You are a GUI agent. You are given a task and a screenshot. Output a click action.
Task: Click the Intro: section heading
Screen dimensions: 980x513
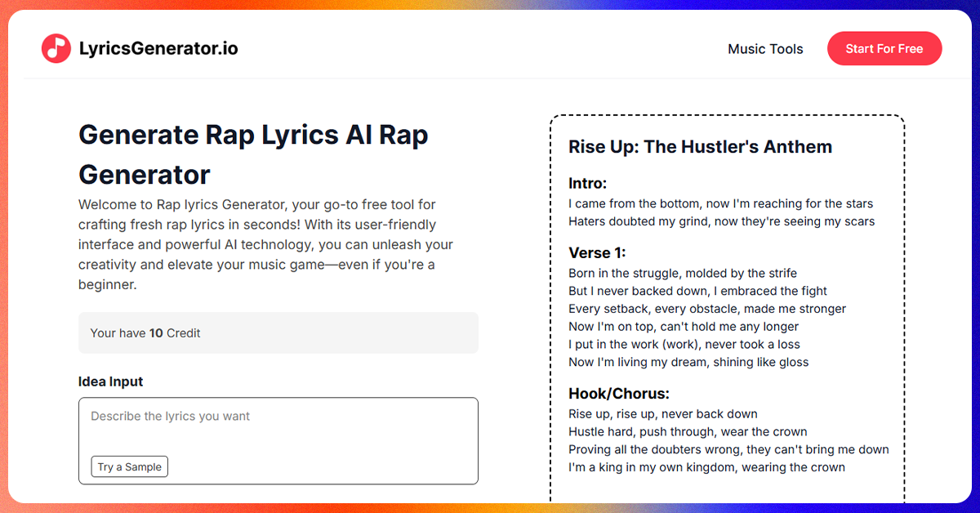tap(588, 183)
